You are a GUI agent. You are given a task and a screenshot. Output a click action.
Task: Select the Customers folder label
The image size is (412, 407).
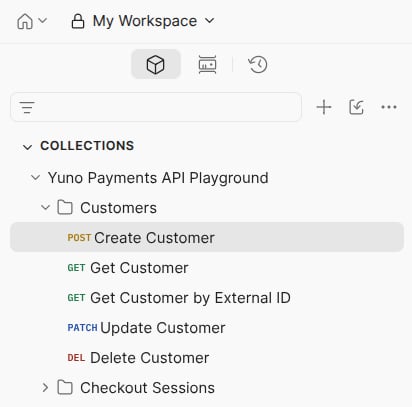[x=118, y=208]
